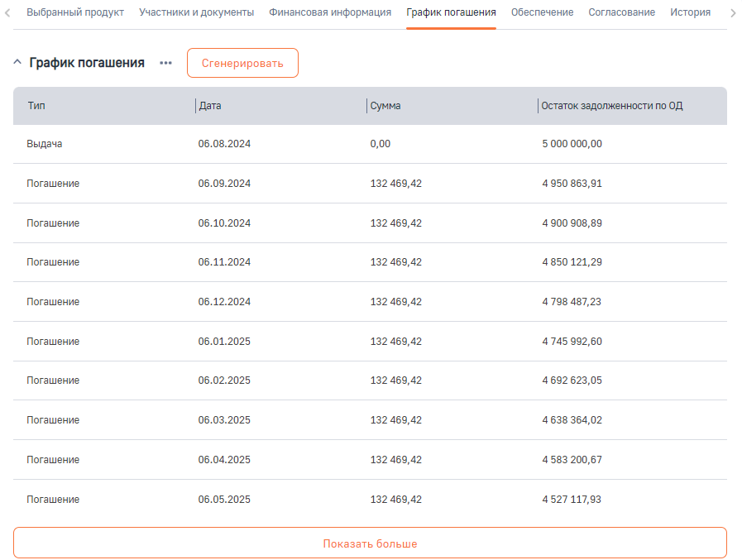
Task: Open the История tab
Action: click(690, 12)
